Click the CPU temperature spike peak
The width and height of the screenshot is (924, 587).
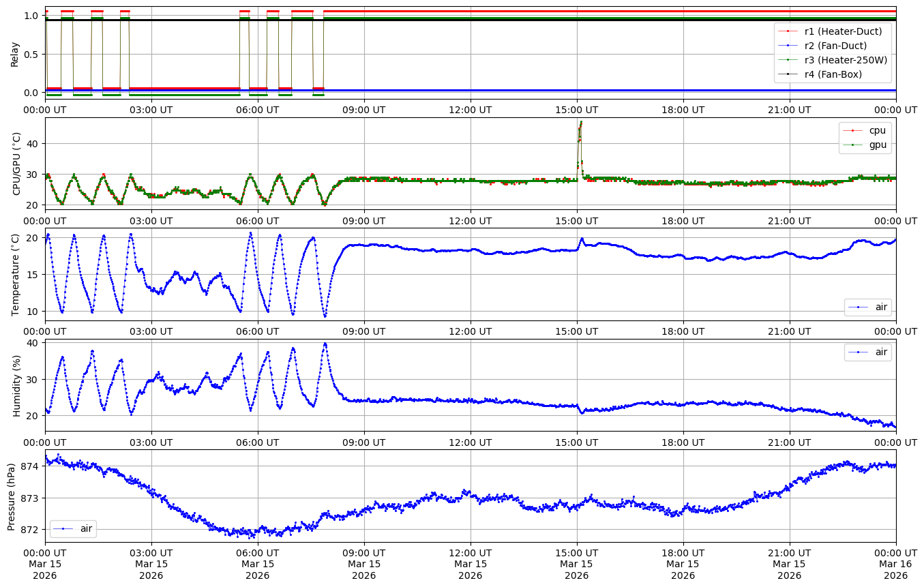pyautogui.click(x=581, y=122)
